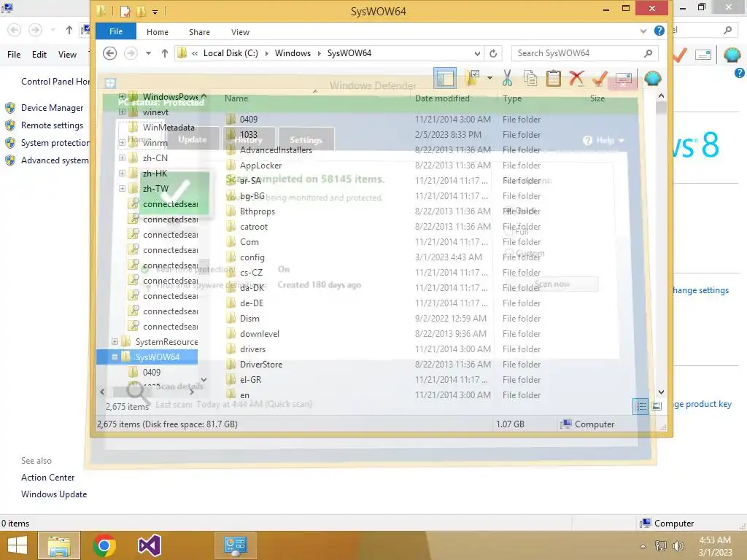The height and width of the screenshot is (560, 747).
Task: Open Remote settings link
Action: 52,125
